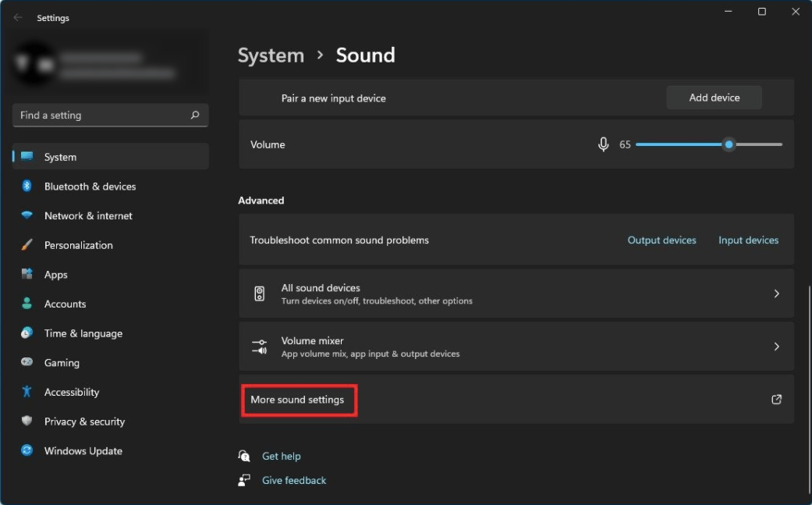The width and height of the screenshot is (812, 505).
Task: Click System in the breadcrumb path
Action: (271, 55)
